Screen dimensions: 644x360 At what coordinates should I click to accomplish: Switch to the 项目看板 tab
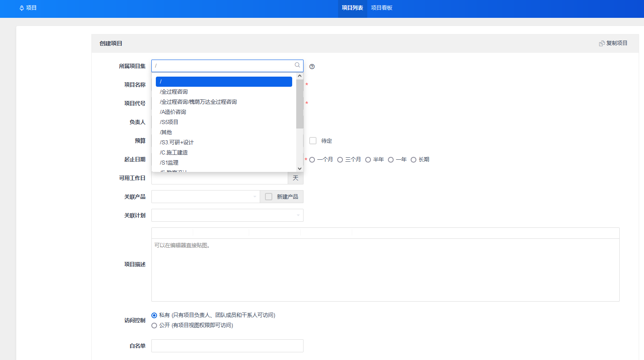click(381, 8)
